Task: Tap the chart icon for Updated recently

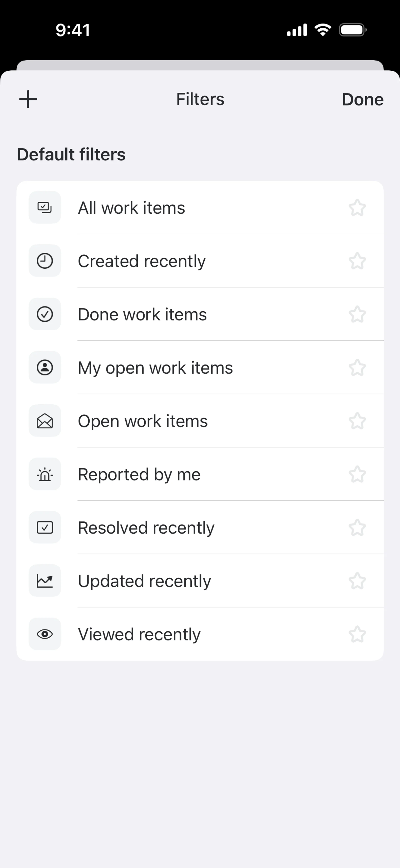Action: click(45, 581)
